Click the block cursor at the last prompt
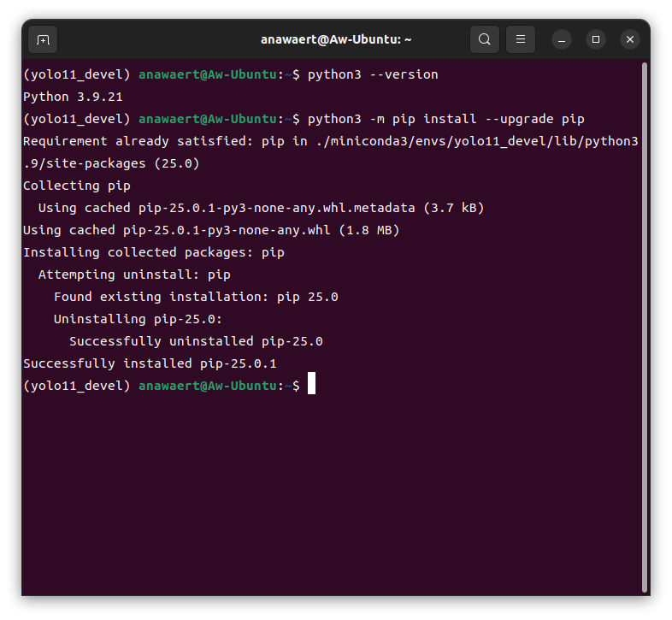This screenshot has width=672, height=620. pos(312,385)
